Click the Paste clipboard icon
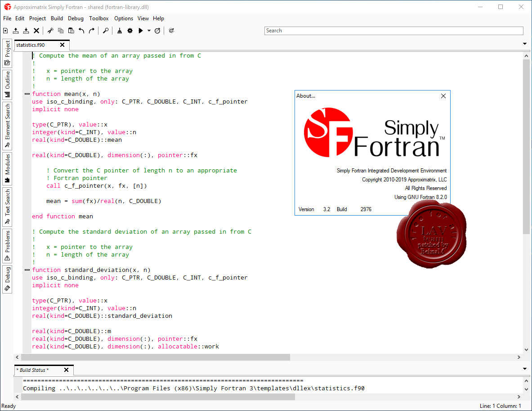The image size is (532, 411). [71, 31]
